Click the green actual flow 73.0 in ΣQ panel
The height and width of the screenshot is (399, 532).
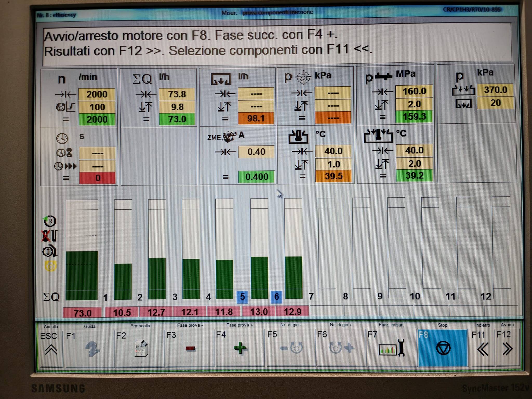[177, 119]
